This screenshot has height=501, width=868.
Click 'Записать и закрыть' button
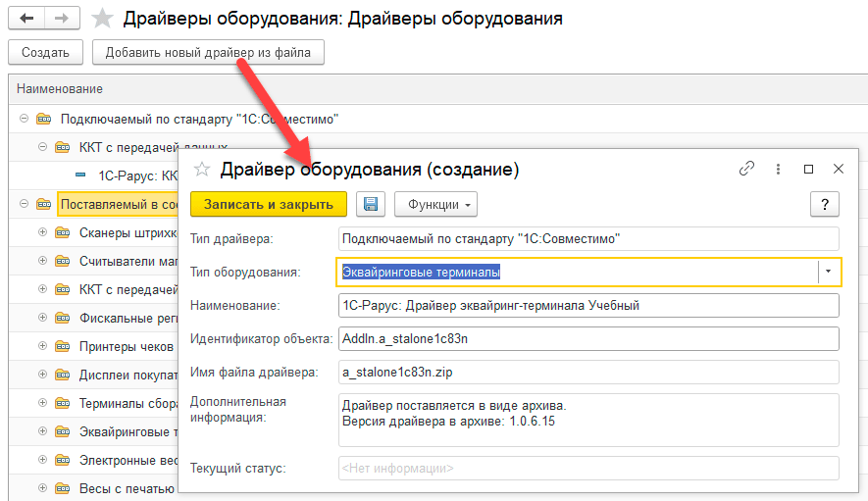pyautogui.click(x=269, y=204)
